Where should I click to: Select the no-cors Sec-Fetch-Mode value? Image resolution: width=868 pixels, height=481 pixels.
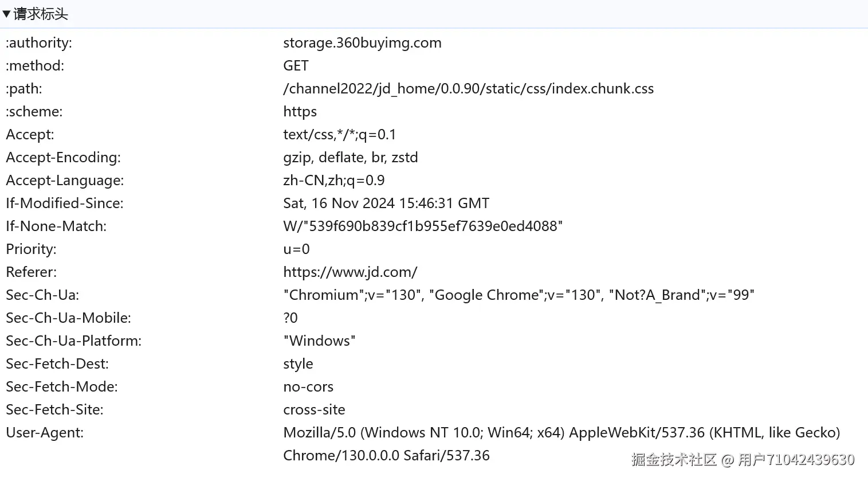pyautogui.click(x=308, y=387)
